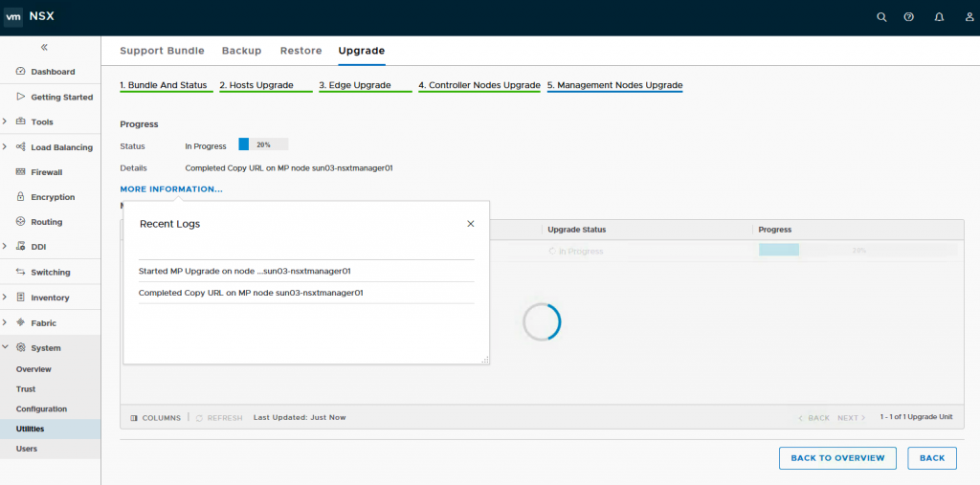Go to step 1 Bundle And Status
Image resolution: width=980 pixels, height=485 pixels.
point(164,85)
